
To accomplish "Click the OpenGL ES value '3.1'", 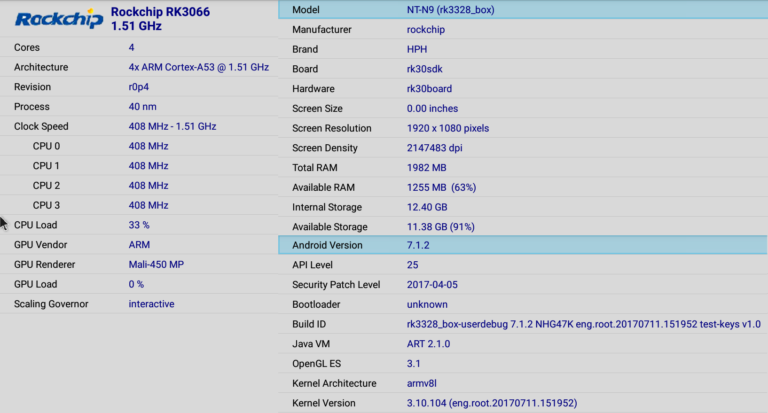I will pyautogui.click(x=413, y=364).
